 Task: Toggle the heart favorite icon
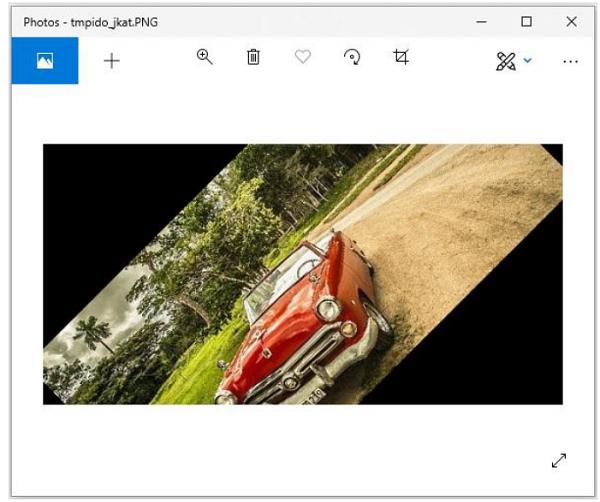[x=302, y=57]
